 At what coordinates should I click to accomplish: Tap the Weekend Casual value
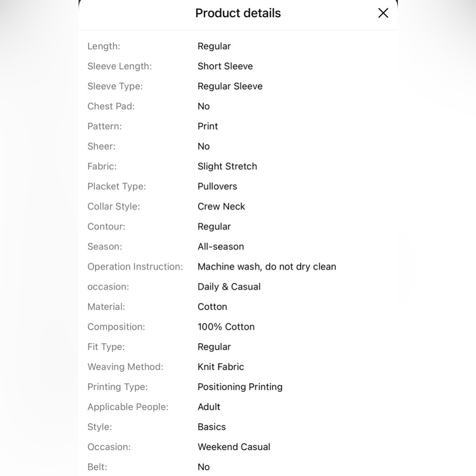click(234, 447)
